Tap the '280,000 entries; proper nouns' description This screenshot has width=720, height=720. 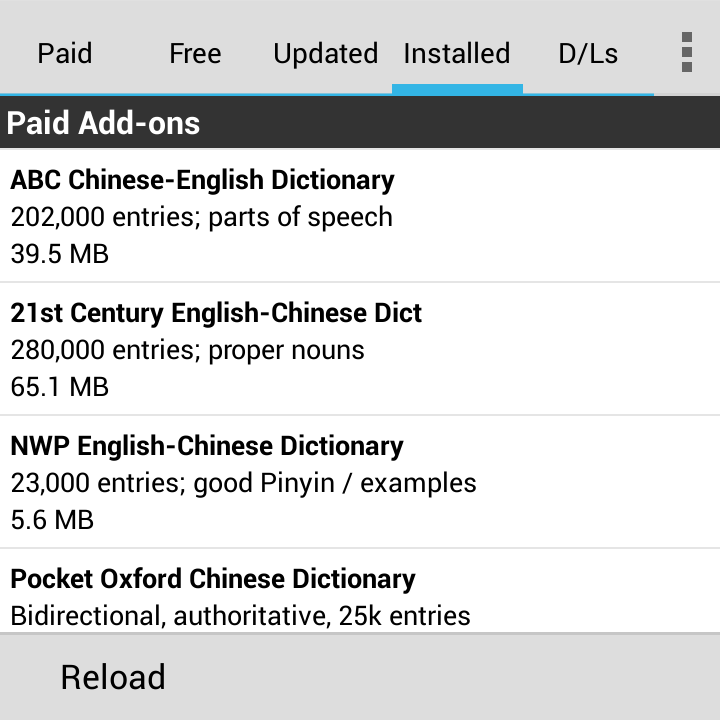[187, 350]
